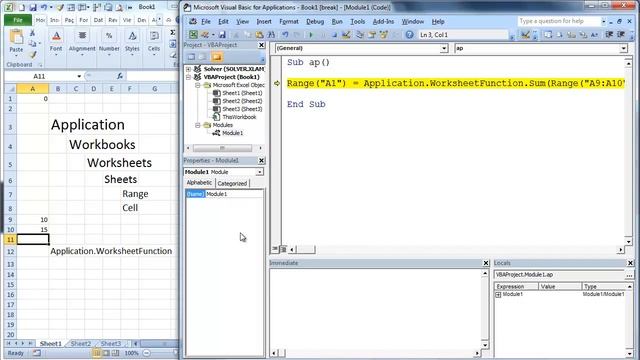Screen dimensions: 640x360
Task: Open the Debug menu in VBA editor
Action: 315,21
